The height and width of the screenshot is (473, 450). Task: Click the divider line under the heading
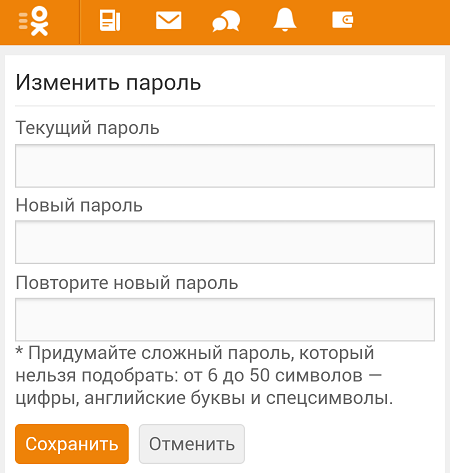[225, 106]
